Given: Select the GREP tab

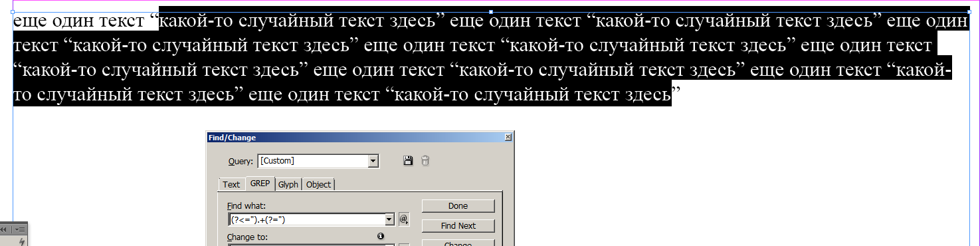Looking at the screenshot, I should (260, 184).
